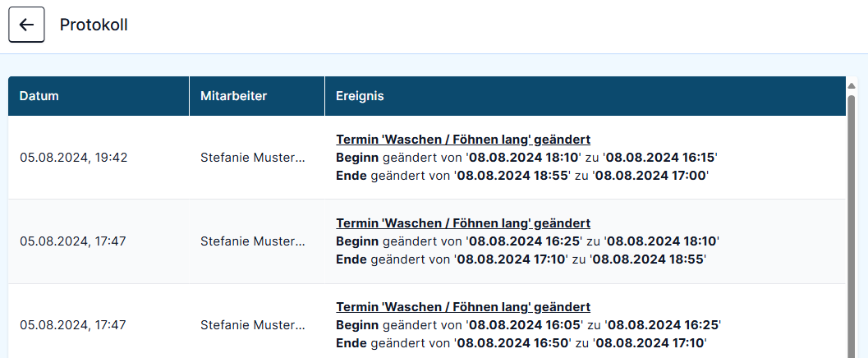
Task: Click Beginn text with '08.08.2024 16:15'
Action: pyautogui.click(x=526, y=158)
